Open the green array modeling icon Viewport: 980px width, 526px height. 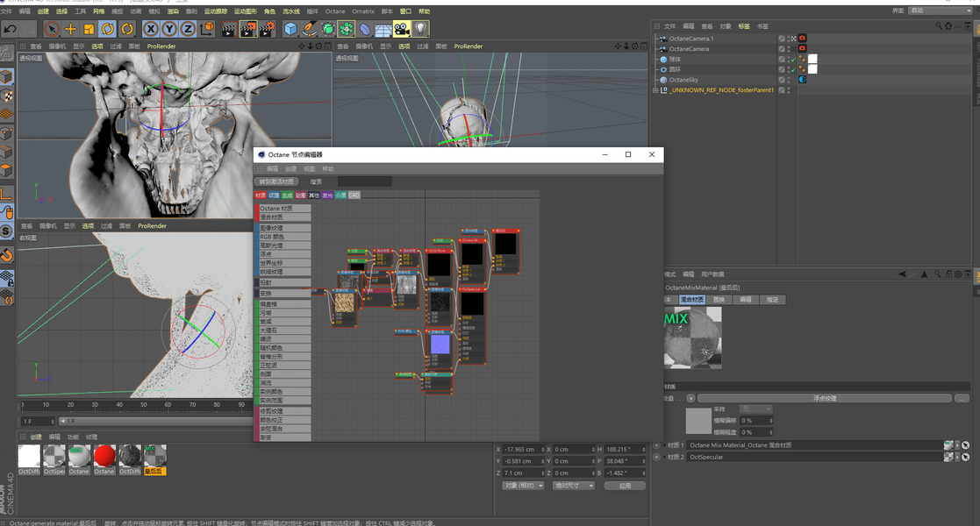[x=347, y=29]
